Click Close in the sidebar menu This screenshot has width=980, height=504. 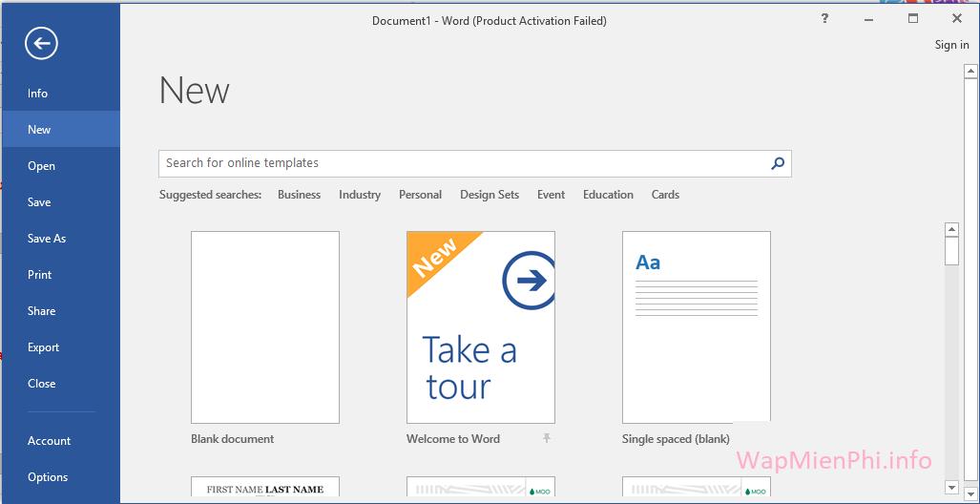tap(60, 384)
